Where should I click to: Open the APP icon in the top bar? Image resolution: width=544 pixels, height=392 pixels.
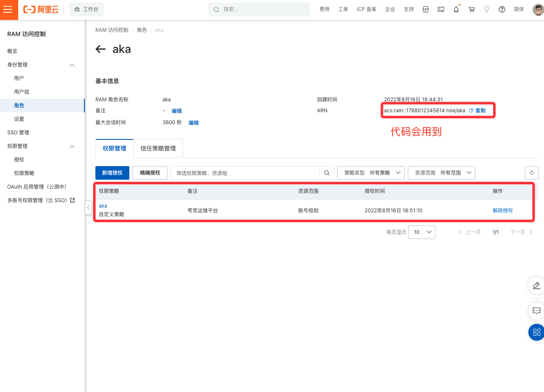tap(426, 9)
